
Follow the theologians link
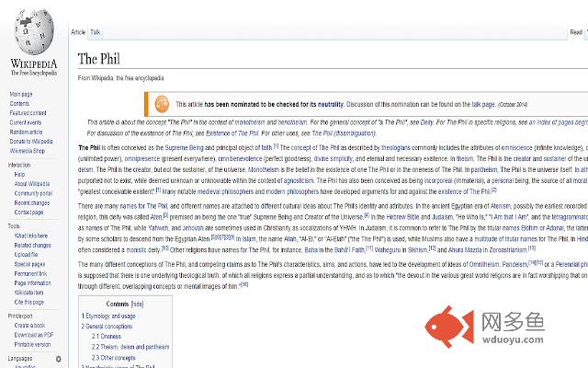(396, 147)
